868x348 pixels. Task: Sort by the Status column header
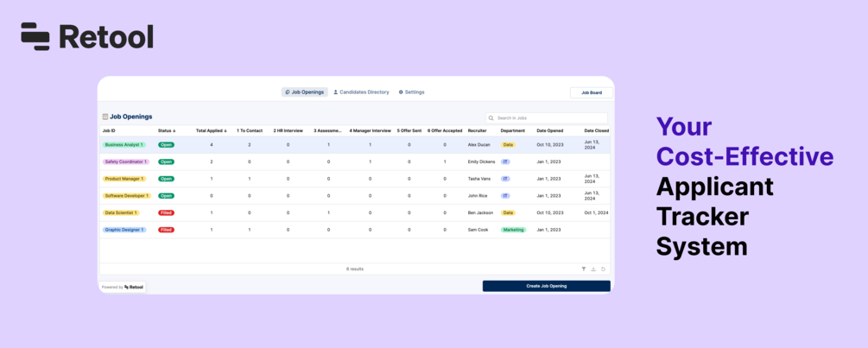click(167, 131)
